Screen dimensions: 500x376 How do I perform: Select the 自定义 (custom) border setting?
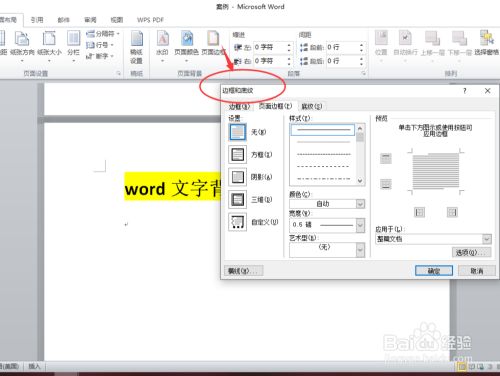click(238, 222)
